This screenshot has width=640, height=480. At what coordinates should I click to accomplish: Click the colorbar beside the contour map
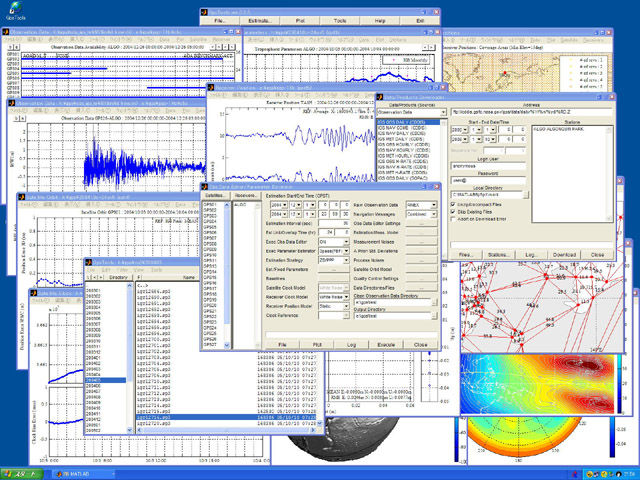[x=619, y=385]
